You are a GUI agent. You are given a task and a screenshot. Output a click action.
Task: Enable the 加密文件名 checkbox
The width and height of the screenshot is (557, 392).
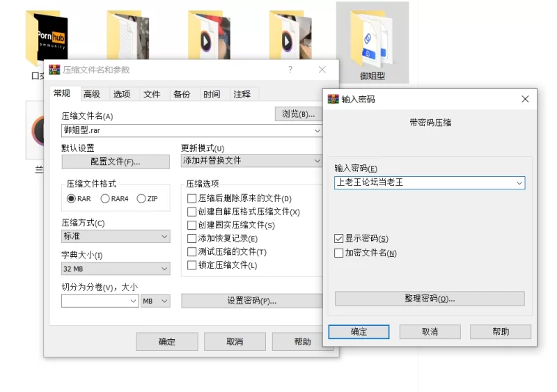pyautogui.click(x=339, y=253)
